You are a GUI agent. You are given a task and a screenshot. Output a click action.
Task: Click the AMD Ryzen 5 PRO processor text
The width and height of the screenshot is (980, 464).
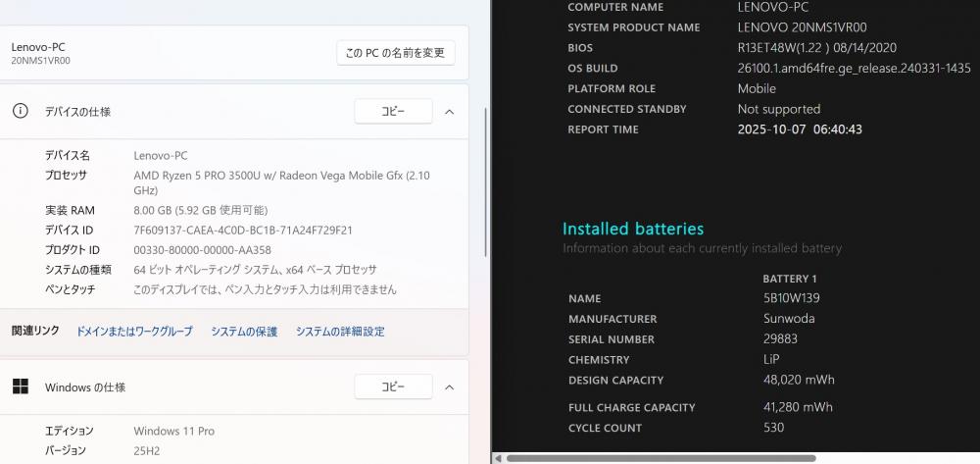click(280, 176)
